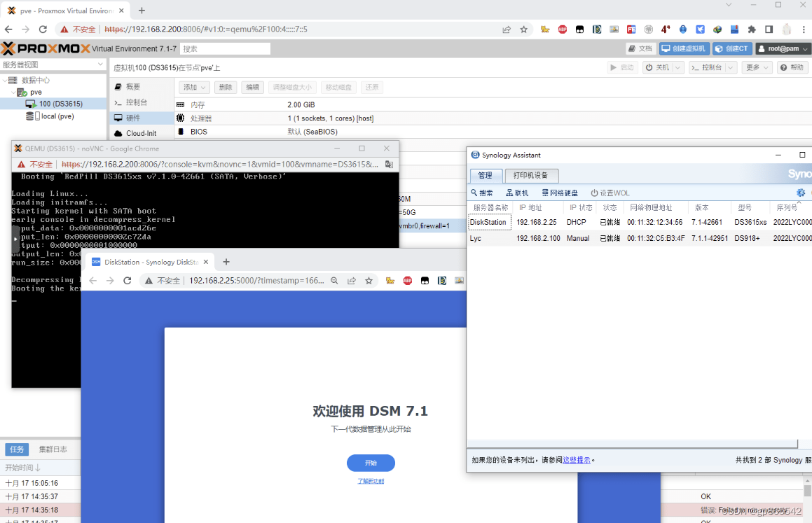The width and height of the screenshot is (812, 523).
Task: Open the Console button dropdown arrow
Action: pos(731,67)
